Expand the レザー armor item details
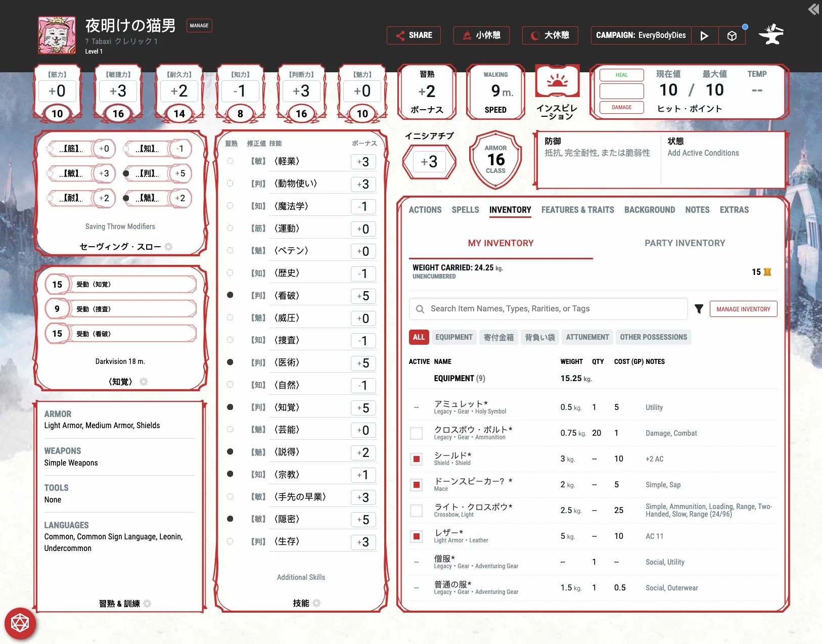Screen dimensions: 822x644 (x=448, y=533)
